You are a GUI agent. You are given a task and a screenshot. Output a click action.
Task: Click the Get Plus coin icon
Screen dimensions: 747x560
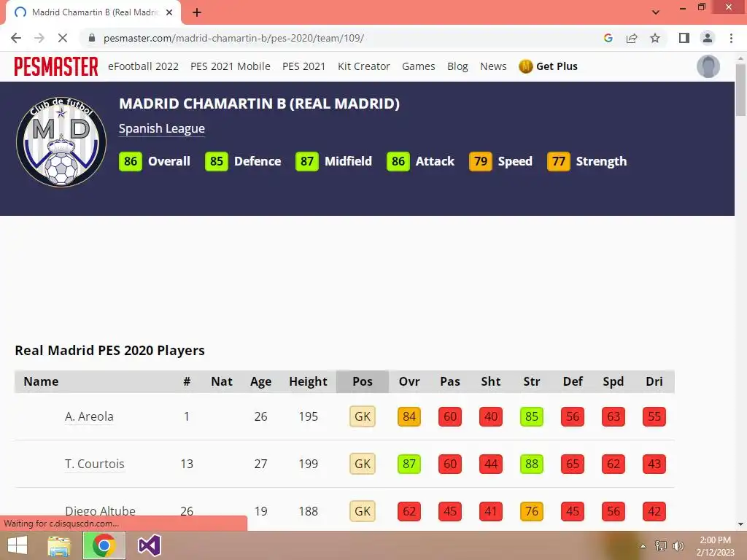pyautogui.click(x=525, y=66)
